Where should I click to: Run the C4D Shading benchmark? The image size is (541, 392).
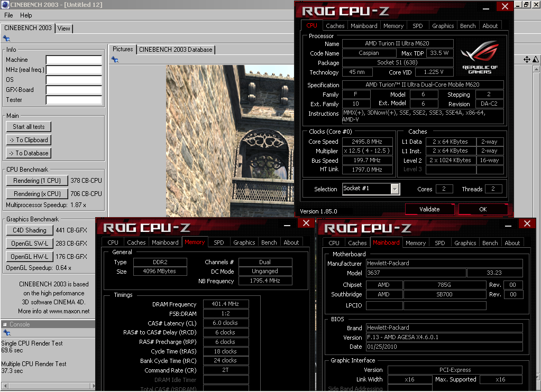click(29, 230)
